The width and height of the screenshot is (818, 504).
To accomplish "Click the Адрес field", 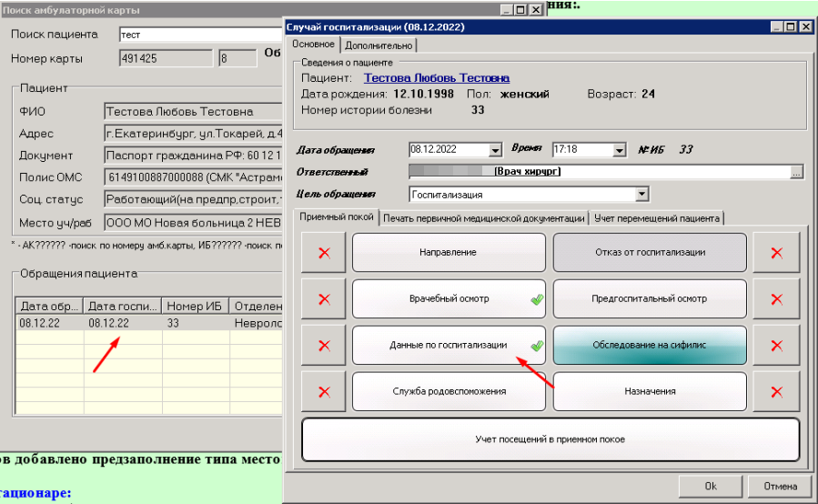I will pos(193,134).
